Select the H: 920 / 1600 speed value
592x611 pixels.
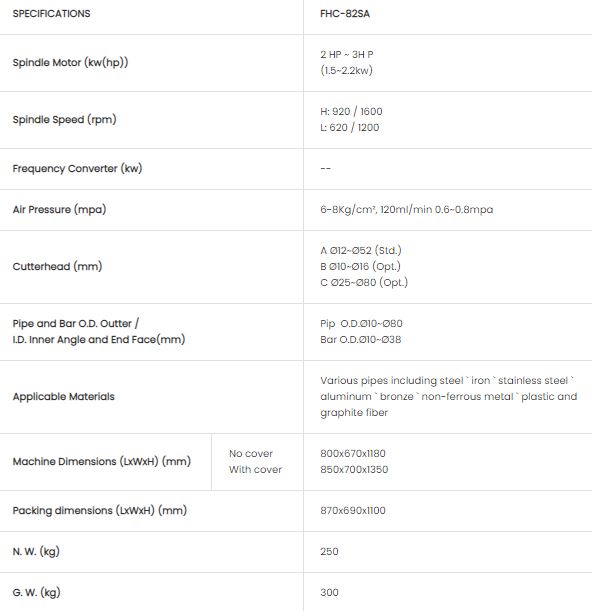[351, 111]
